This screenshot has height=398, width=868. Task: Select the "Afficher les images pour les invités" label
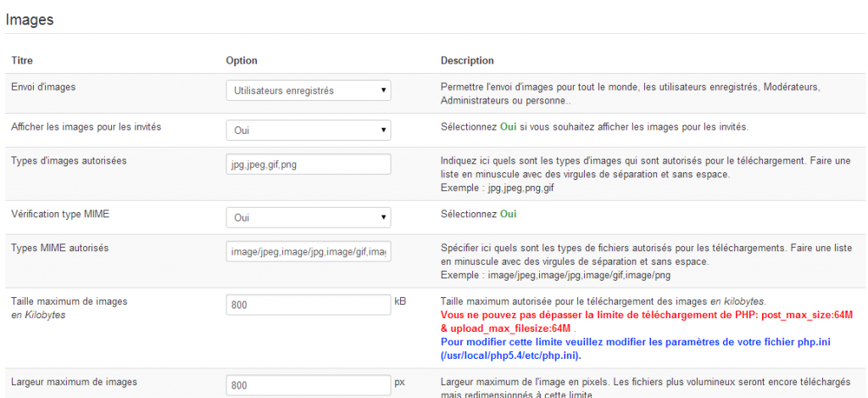click(x=86, y=126)
